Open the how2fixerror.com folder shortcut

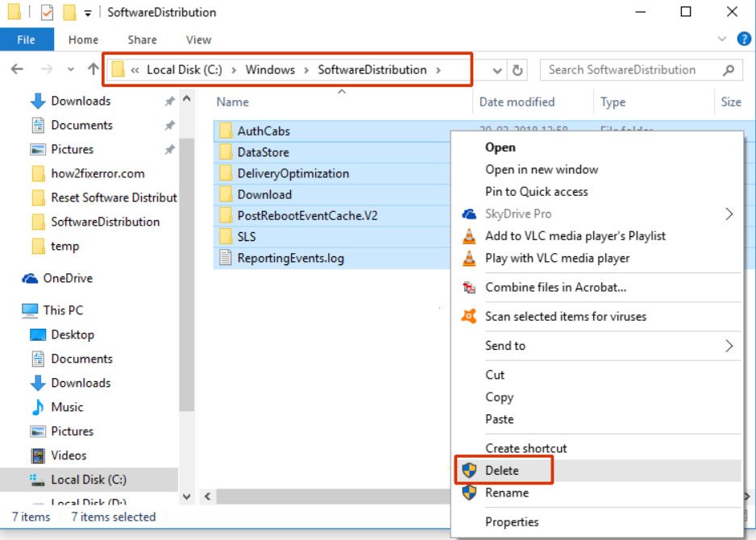point(98,173)
